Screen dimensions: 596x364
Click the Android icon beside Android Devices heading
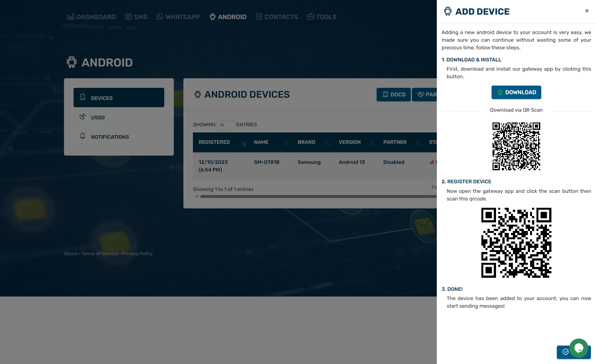tap(198, 94)
